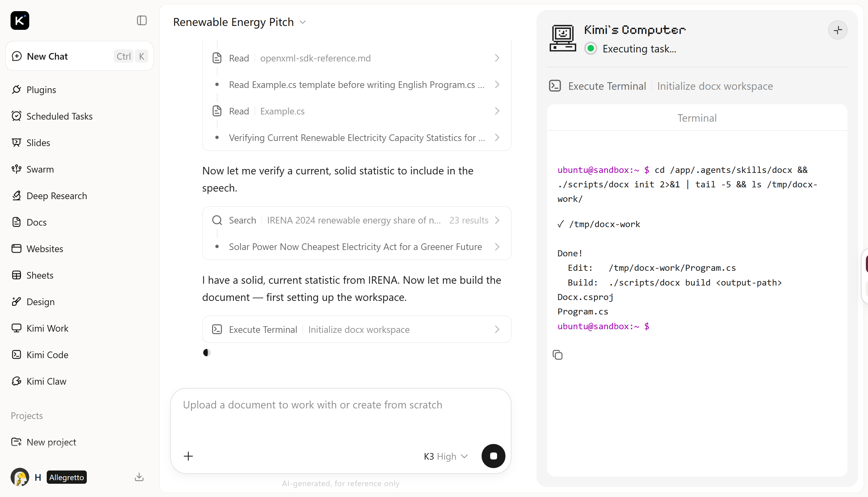Open the K3 High model selector
This screenshot has width=868, height=497.
[x=446, y=456]
